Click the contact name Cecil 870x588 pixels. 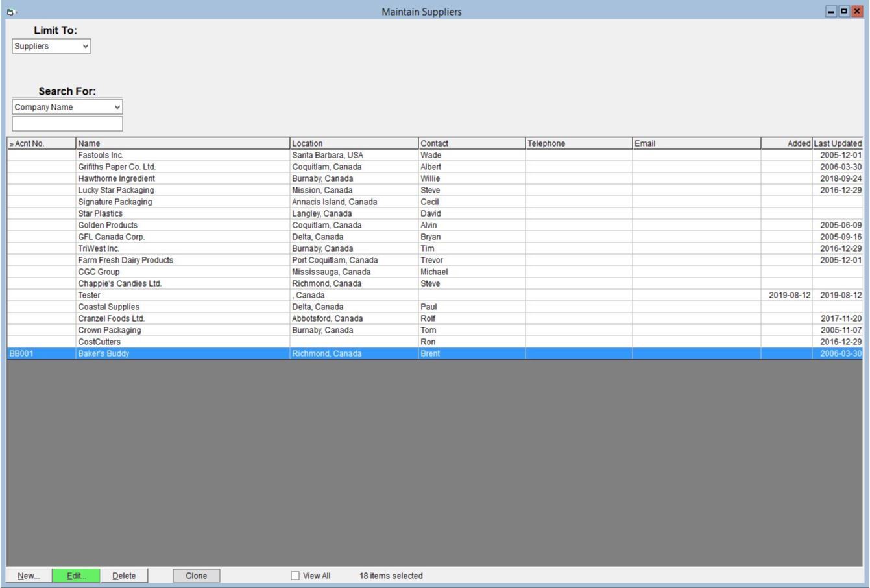[x=429, y=202]
